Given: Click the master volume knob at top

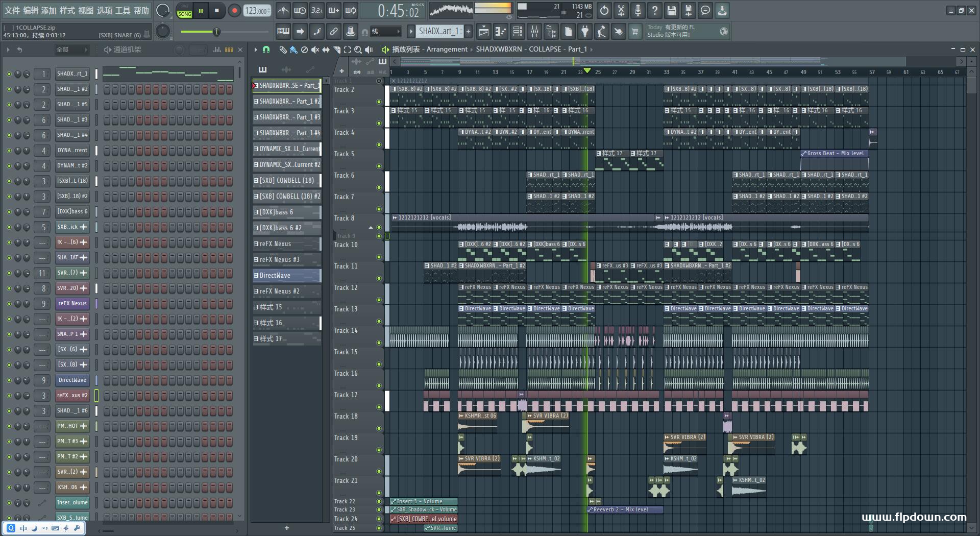Looking at the screenshot, I should click(x=163, y=10).
